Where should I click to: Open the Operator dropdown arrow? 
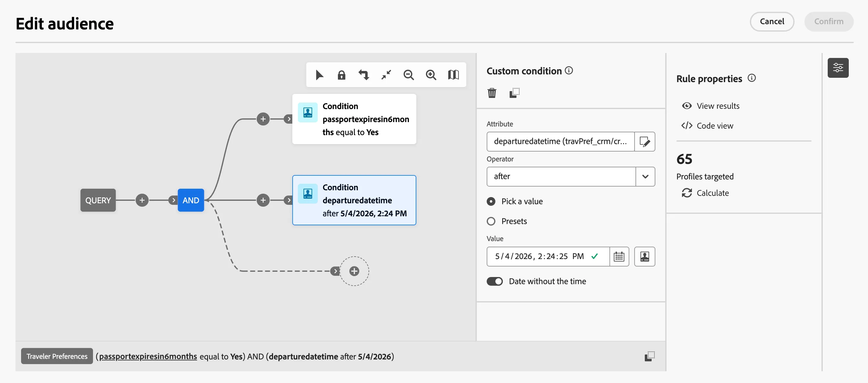[x=645, y=177]
